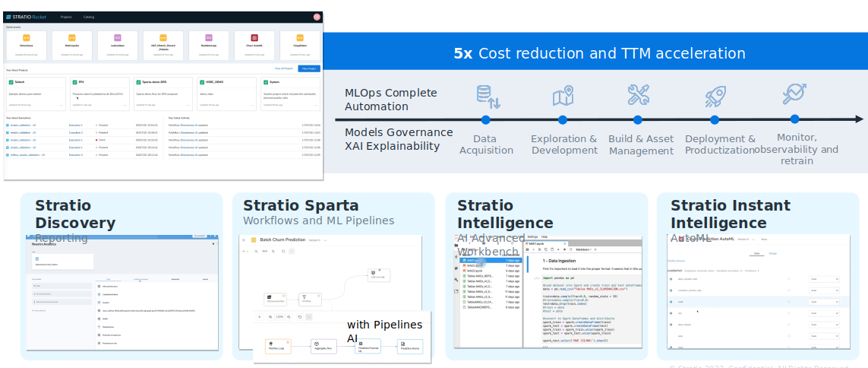Image resolution: width=868 pixels, height=368 pixels.
Task: Click the Exploration & Development map icon
Action: coord(563,96)
